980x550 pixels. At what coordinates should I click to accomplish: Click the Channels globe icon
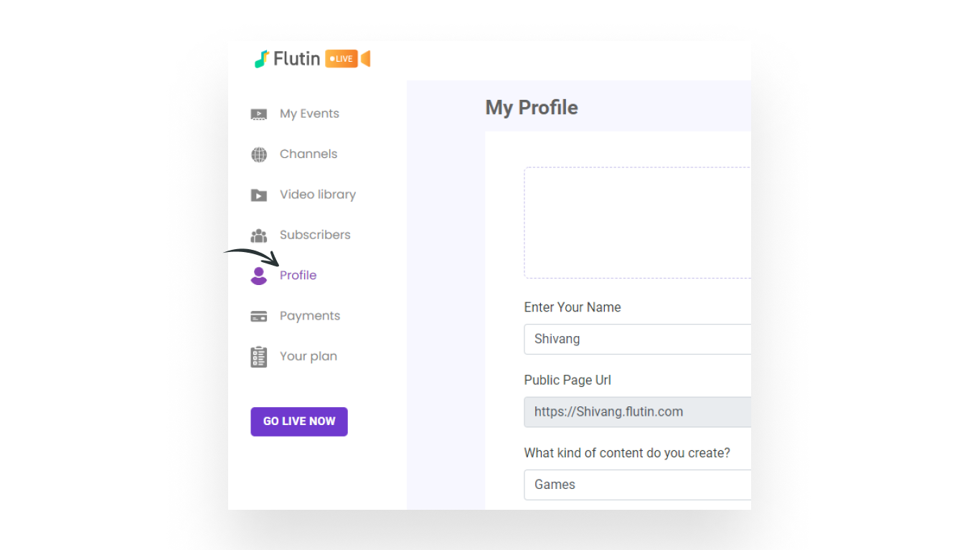coord(259,154)
